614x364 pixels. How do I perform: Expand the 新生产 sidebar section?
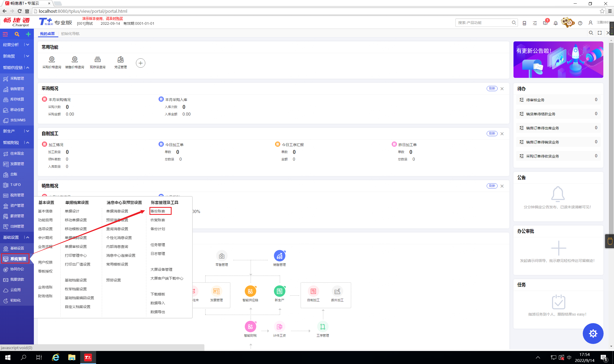pos(28,131)
